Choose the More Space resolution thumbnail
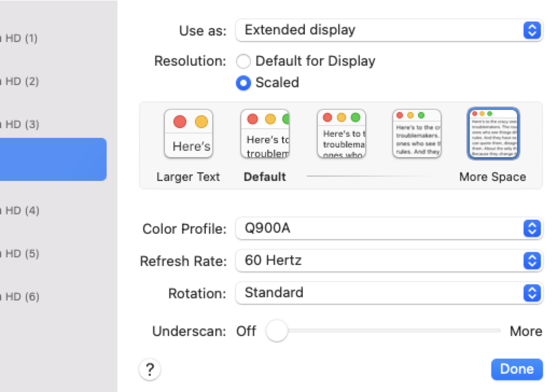This screenshot has width=557, height=392. pos(493,134)
